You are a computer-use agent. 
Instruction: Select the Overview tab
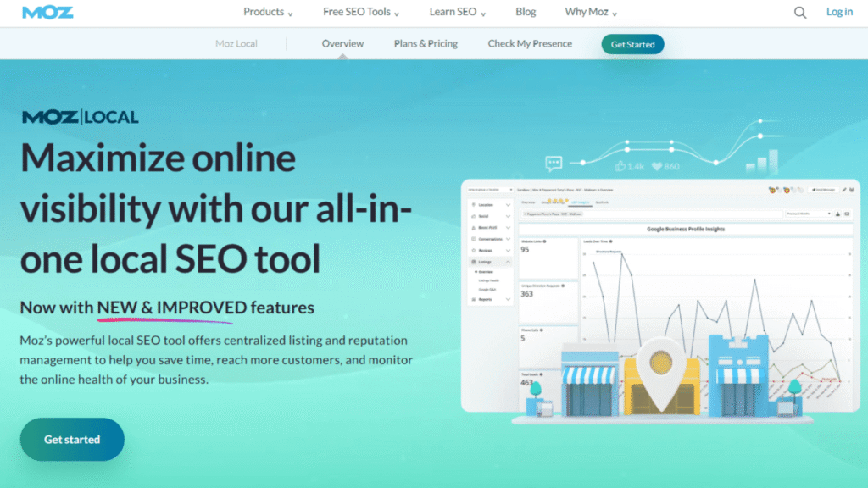(x=342, y=44)
